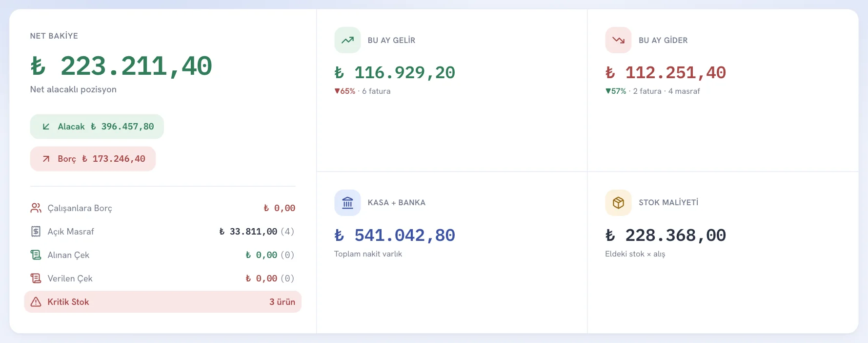Click the Çalışanlara Borç amount ₺ 0,00
Screen dimensions: 868x343
[x=280, y=208]
